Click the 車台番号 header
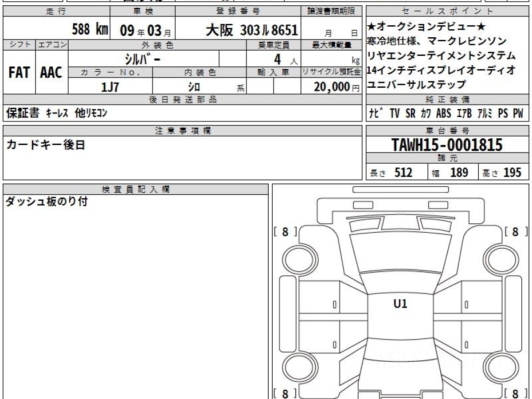This screenshot has height=399, width=532. [x=448, y=130]
